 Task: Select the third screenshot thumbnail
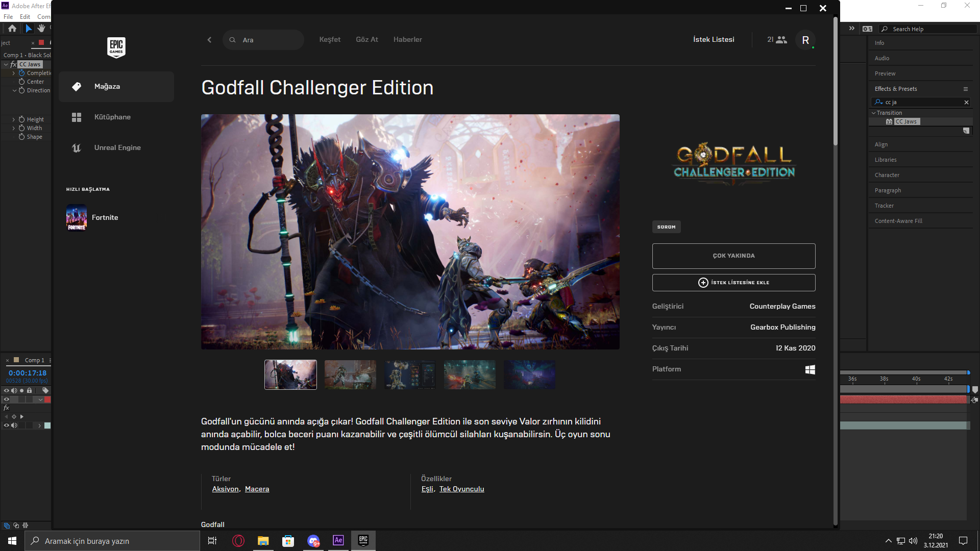click(x=410, y=375)
